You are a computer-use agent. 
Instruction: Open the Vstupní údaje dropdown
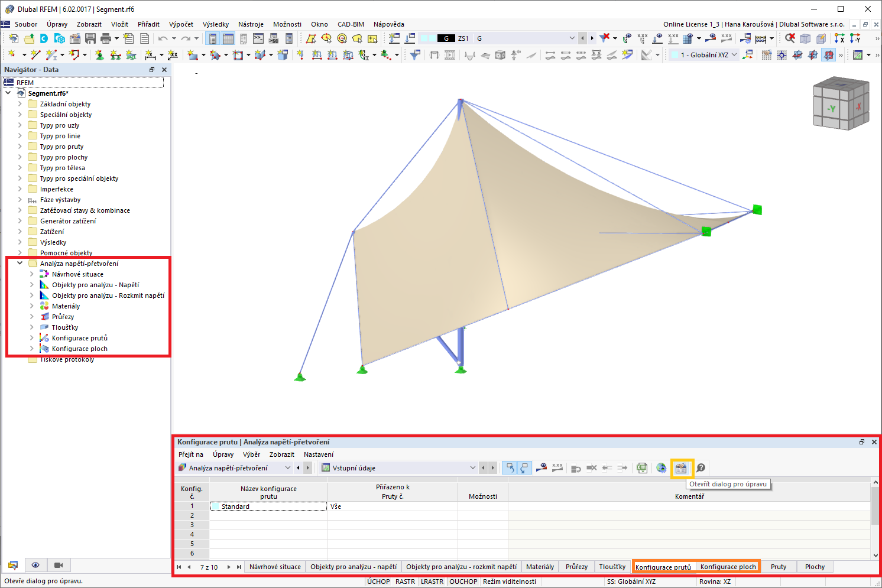[472, 468]
